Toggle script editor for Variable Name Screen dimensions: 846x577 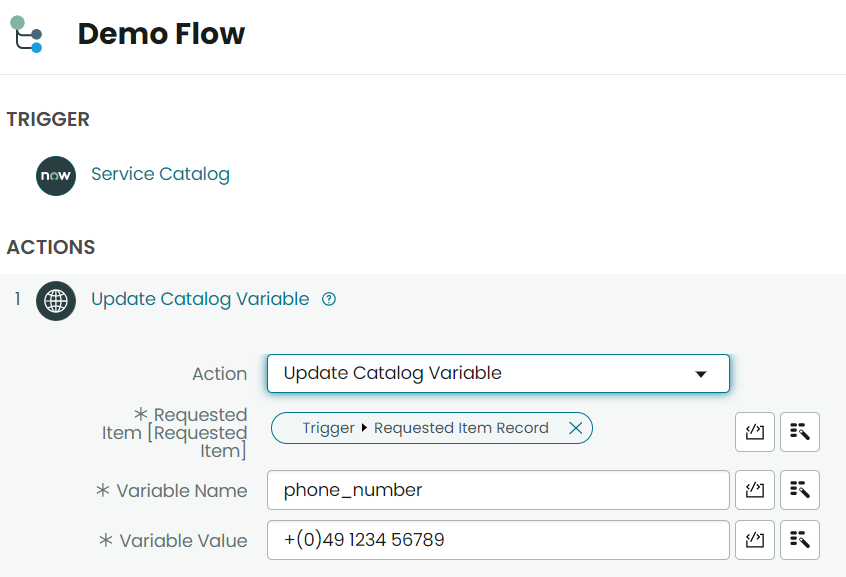pos(754,490)
